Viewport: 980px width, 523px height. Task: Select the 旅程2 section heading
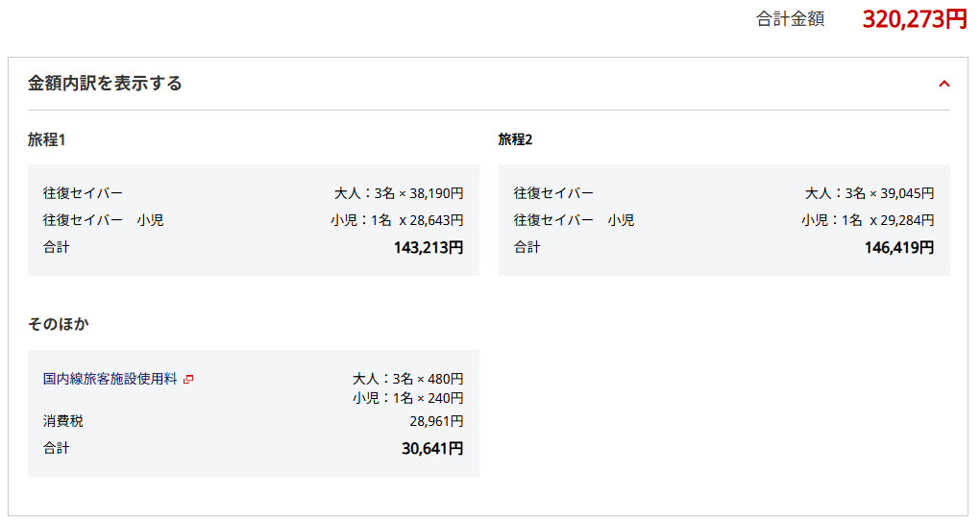pyautogui.click(x=515, y=139)
